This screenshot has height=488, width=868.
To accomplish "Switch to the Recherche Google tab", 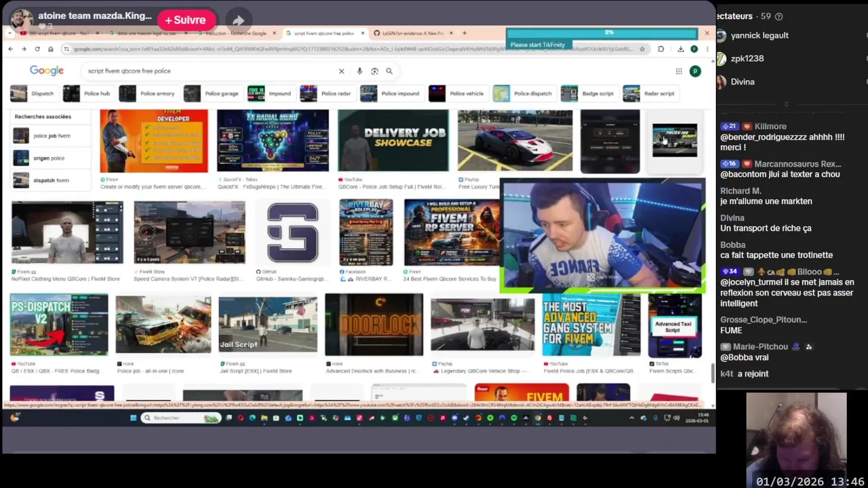I will [x=236, y=33].
